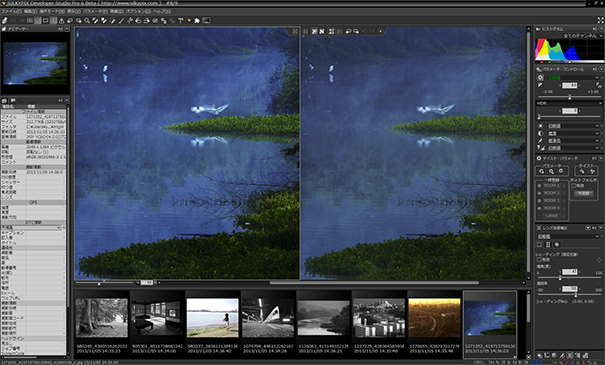Adjust the exposure bias slider handle

click(570, 97)
